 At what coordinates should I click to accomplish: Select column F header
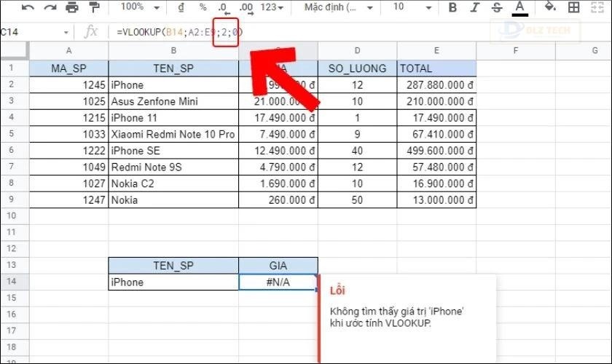pos(516,50)
